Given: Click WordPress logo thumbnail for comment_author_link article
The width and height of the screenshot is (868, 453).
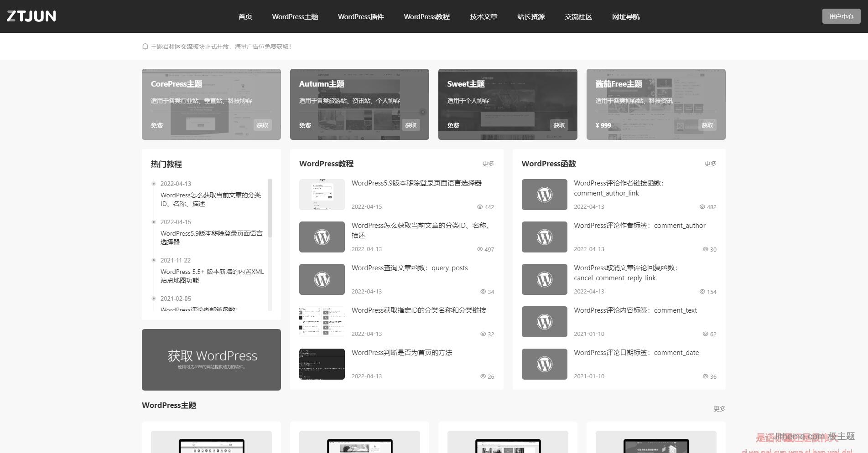Looking at the screenshot, I should click(544, 195).
